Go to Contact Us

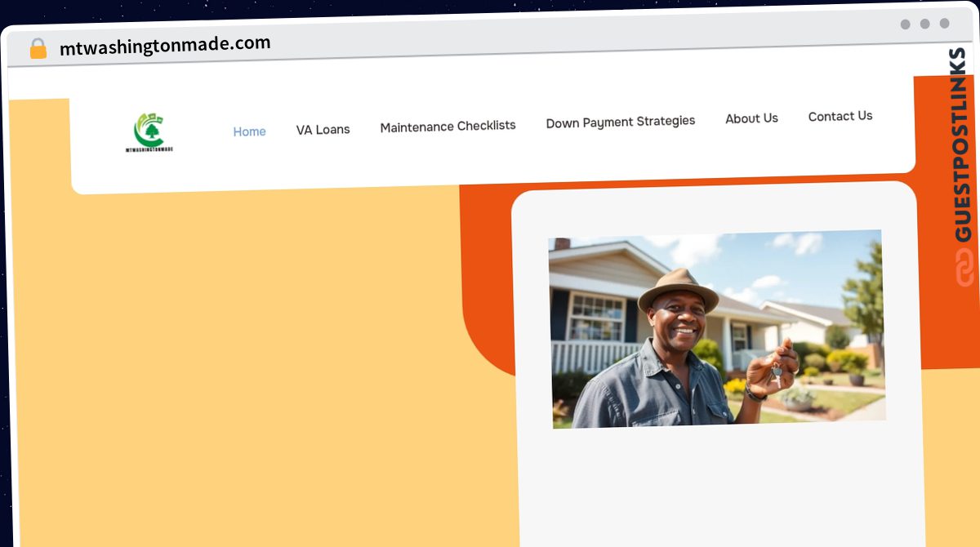coord(840,116)
